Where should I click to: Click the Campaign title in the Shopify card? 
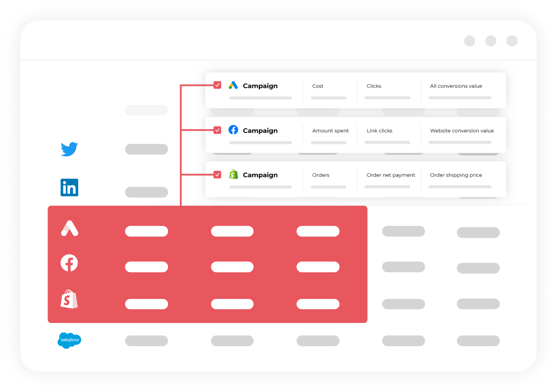260,175
